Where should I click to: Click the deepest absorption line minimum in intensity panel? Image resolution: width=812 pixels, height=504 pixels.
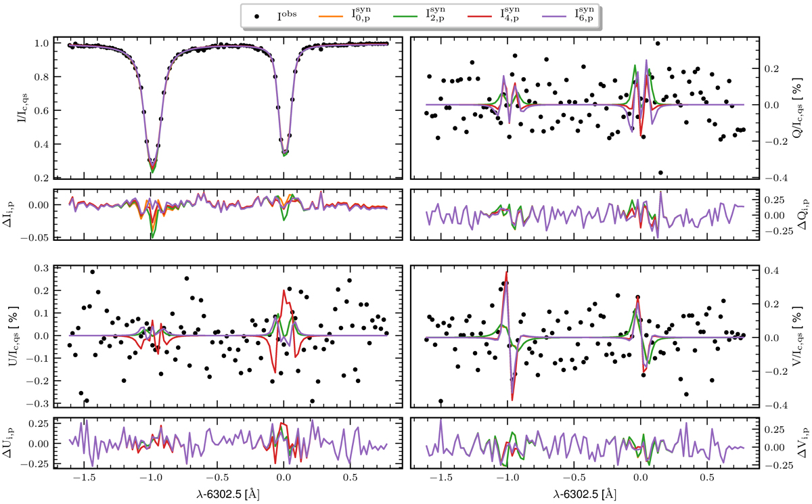coord(153,172)
